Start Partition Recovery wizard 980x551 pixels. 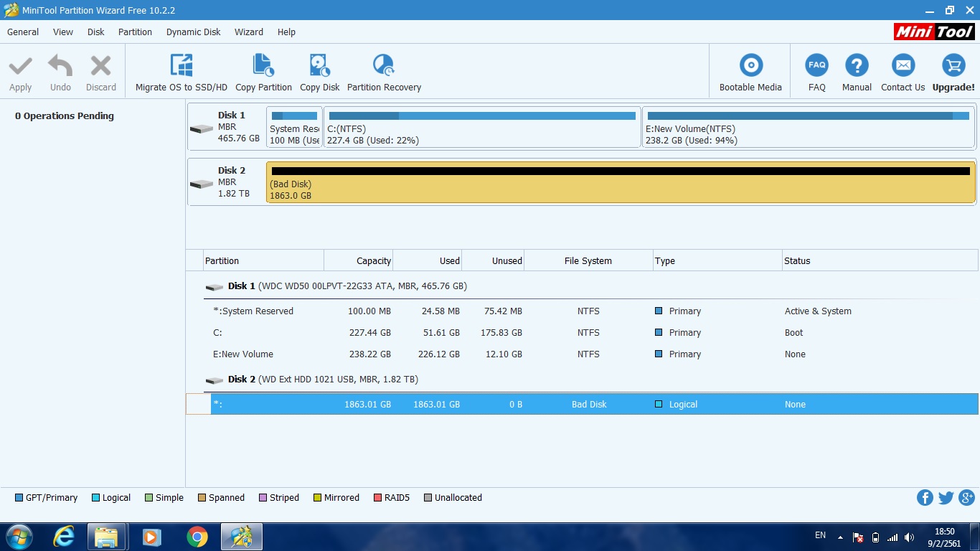point(384,72)
